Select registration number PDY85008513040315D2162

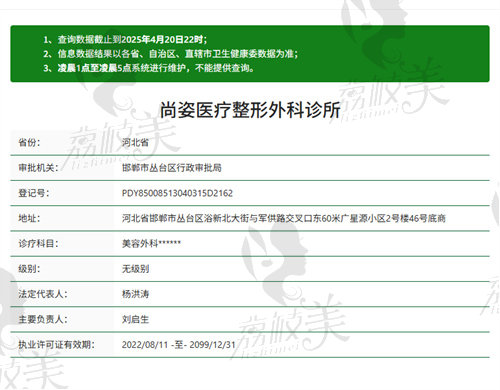[177, 193]
